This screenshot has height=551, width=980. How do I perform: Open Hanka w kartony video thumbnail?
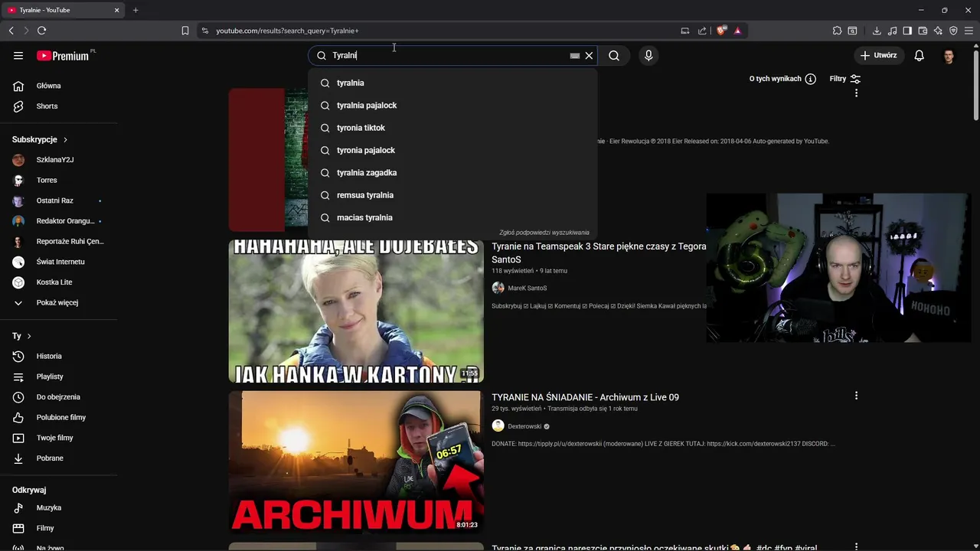[x=356, y=311]
